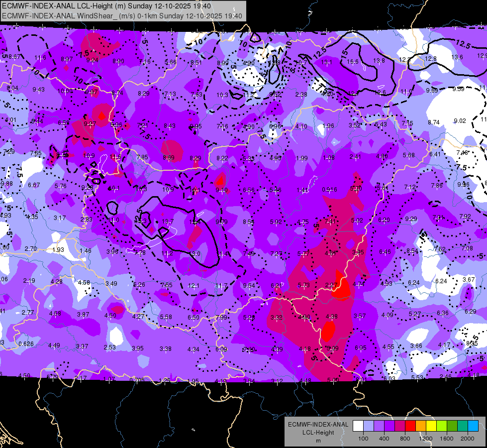Image resolution: width=487 pixels, height=448 pixels.
Task: Click the 0.705 value near the bottom edge
Action: click(x=137, y=380)
